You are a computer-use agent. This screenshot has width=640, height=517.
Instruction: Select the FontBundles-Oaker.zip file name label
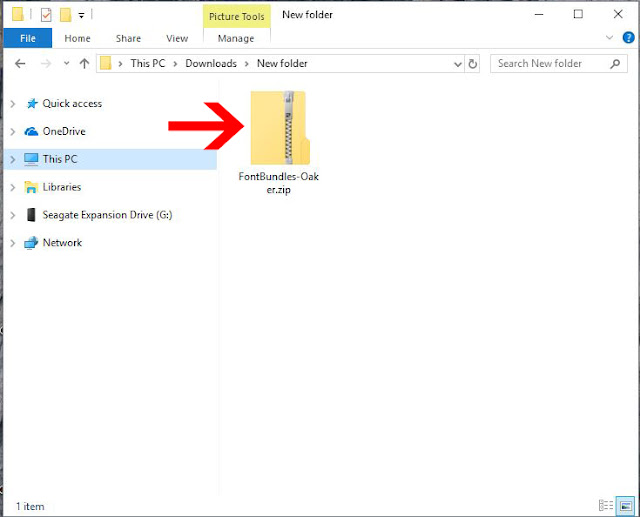(x=278, y=183)
